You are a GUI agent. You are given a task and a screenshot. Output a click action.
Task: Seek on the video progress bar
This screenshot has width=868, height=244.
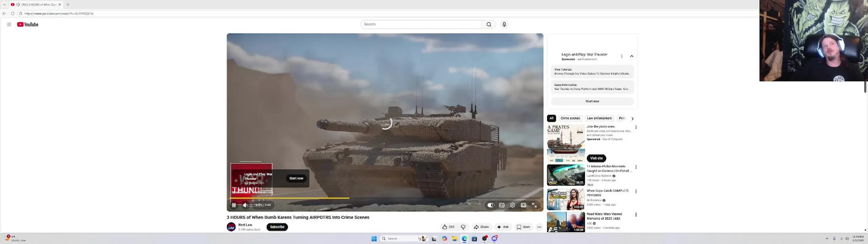385,198
